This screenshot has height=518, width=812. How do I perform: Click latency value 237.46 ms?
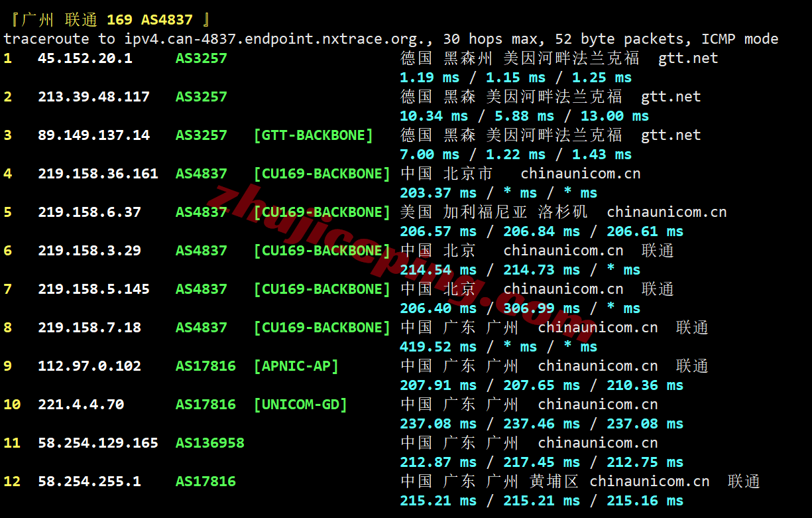click(542, 424)
